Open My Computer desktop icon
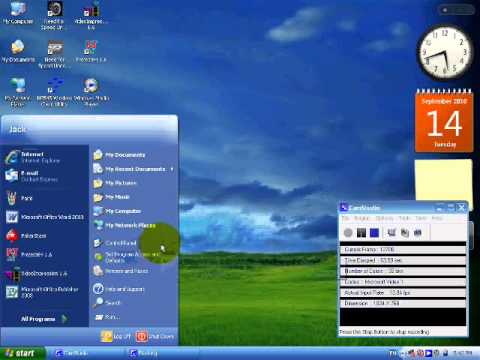The width and height of the screenshot is (480, 360). pos(18,13)
